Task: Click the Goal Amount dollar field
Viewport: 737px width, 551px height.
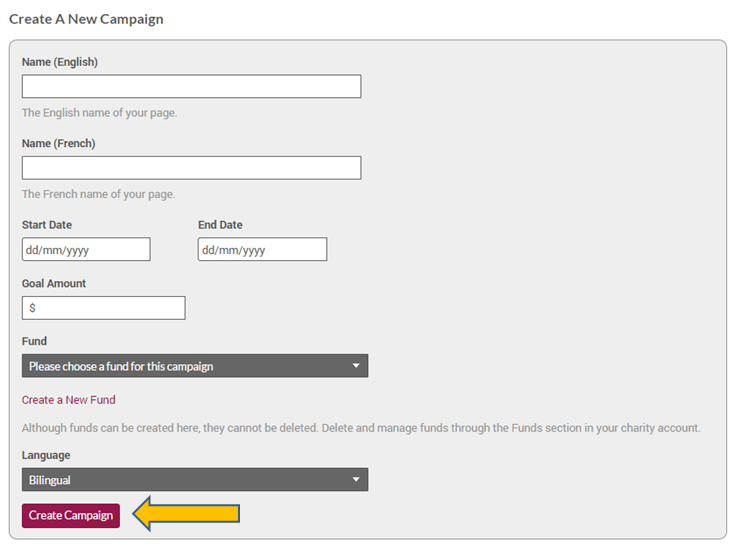Action: (x=103, y=308)
